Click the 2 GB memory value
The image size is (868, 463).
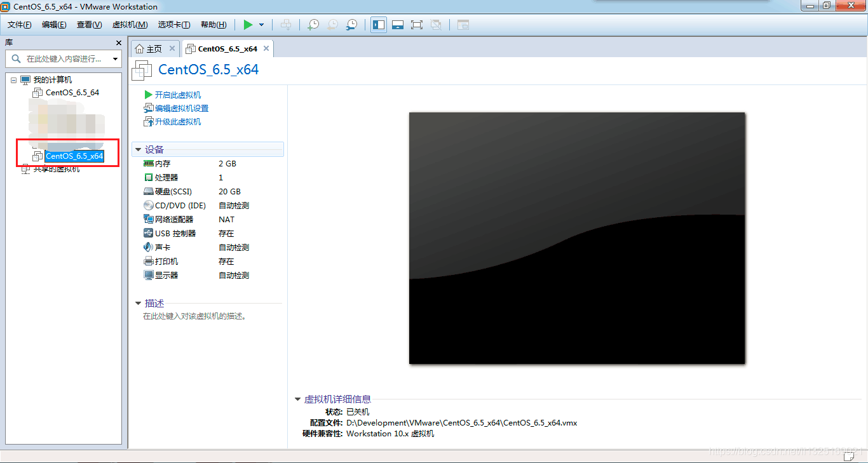click(227, 164)
